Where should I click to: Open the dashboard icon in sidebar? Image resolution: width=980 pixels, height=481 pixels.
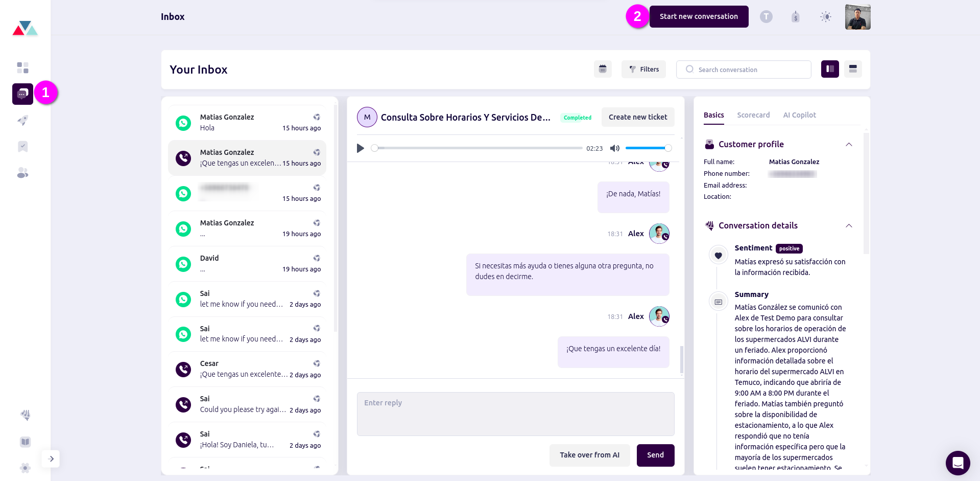click(22, 67)
